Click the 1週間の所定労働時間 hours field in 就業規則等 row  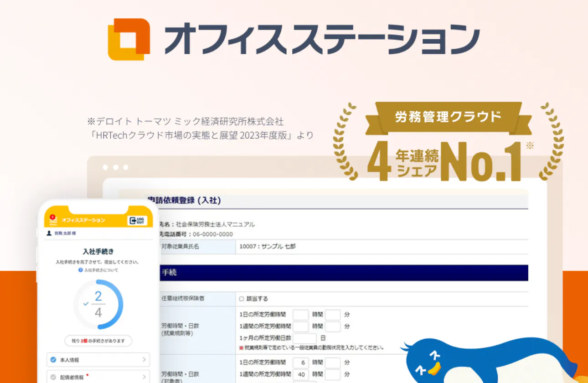[300, 326]
